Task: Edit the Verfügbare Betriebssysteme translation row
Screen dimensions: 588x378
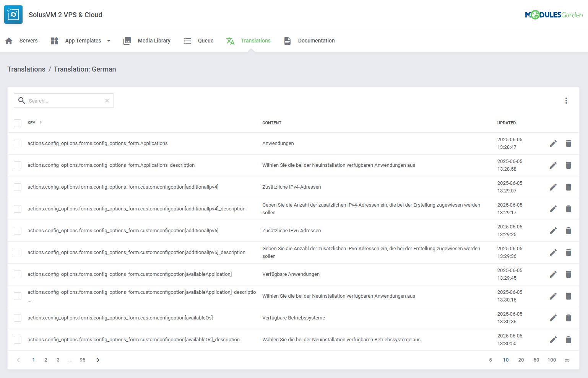Action: pyautogui.click(x=553, y=318)
